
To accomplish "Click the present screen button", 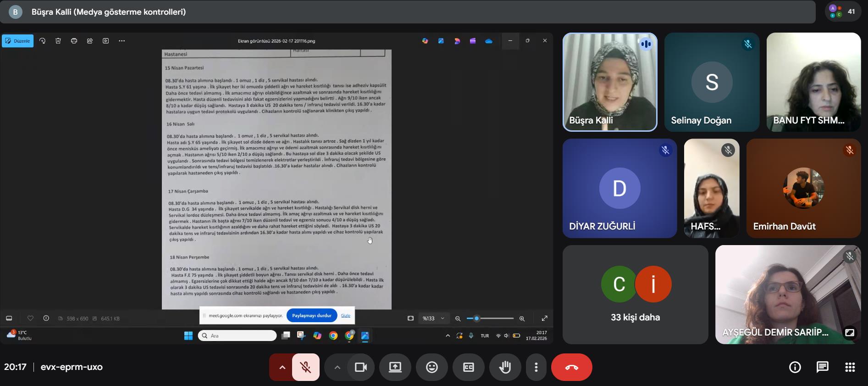I will click(395, 367).
